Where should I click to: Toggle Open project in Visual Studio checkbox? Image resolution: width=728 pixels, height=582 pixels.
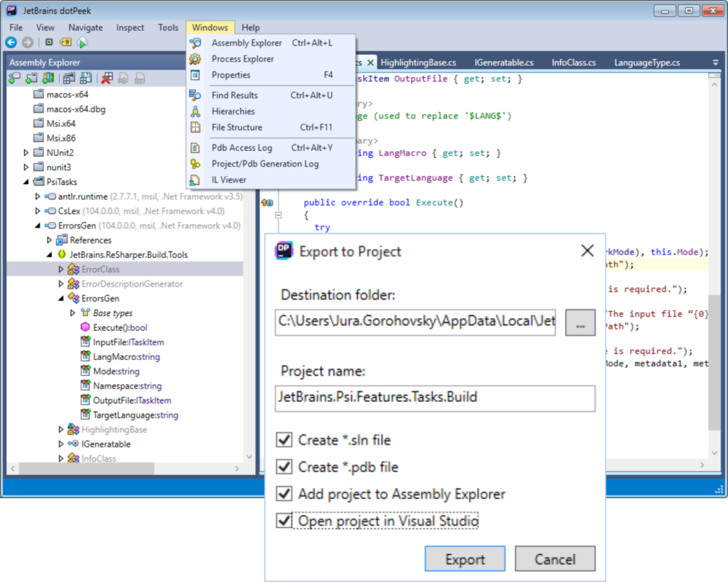[284, 520]
